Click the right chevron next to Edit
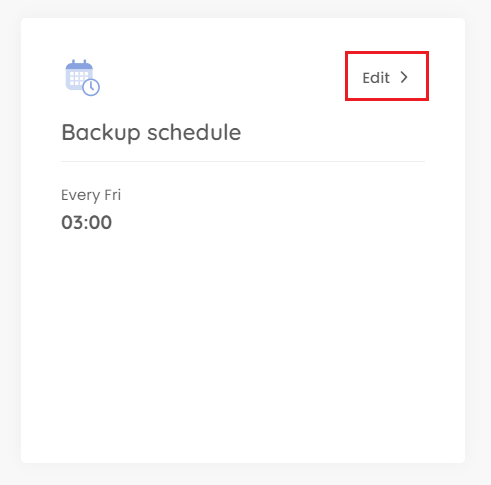 (404, 77)
